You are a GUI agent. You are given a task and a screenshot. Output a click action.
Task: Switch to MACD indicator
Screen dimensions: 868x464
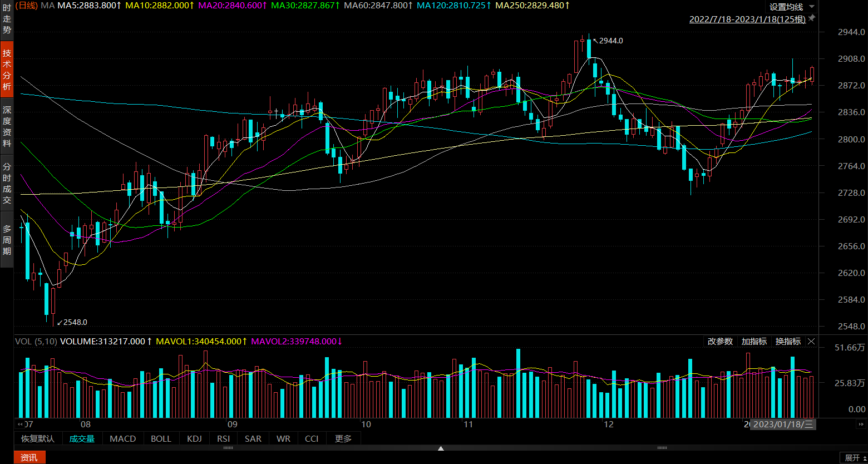click(123, 438)
